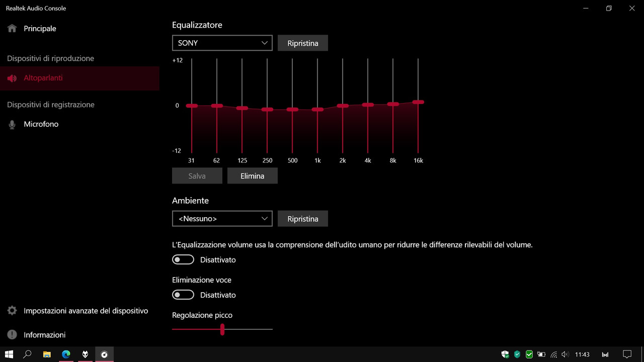Enable the Equalizzazione volume toggle

[183, 259]
